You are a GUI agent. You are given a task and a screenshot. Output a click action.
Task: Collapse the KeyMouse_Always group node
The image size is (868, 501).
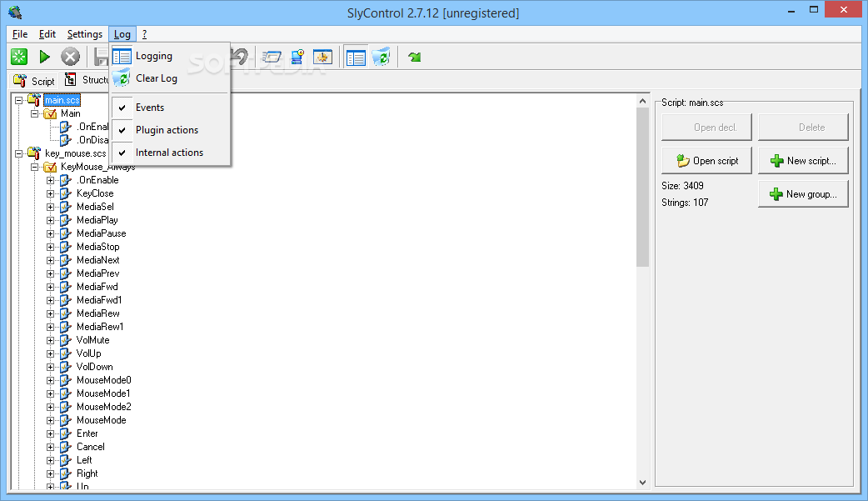[x=35, y=167]
